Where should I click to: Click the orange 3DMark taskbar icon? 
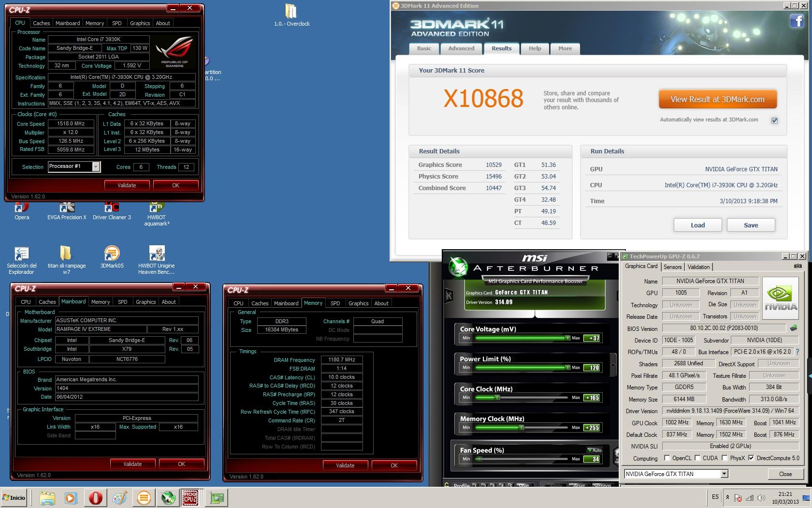tap(144, 498)
